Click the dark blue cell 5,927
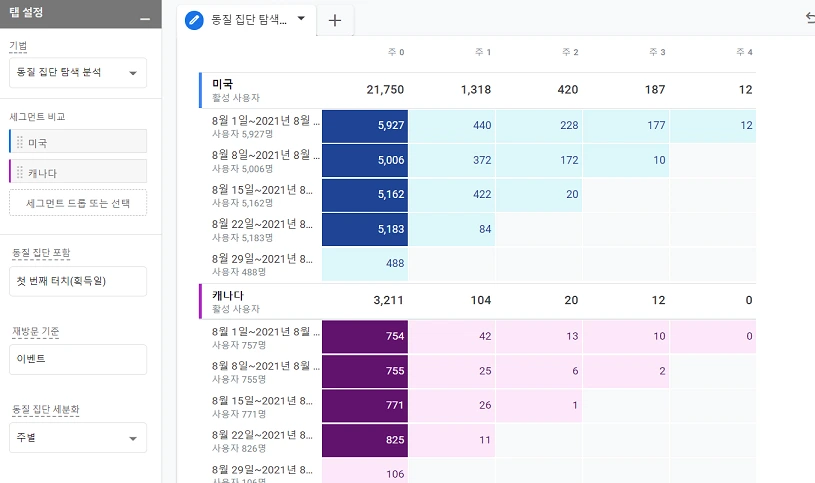 (x=365, y=125)
